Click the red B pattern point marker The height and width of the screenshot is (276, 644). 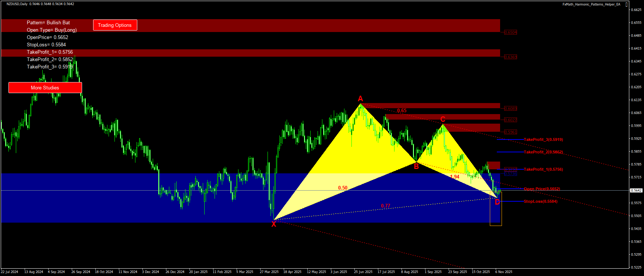pos(416,166)
